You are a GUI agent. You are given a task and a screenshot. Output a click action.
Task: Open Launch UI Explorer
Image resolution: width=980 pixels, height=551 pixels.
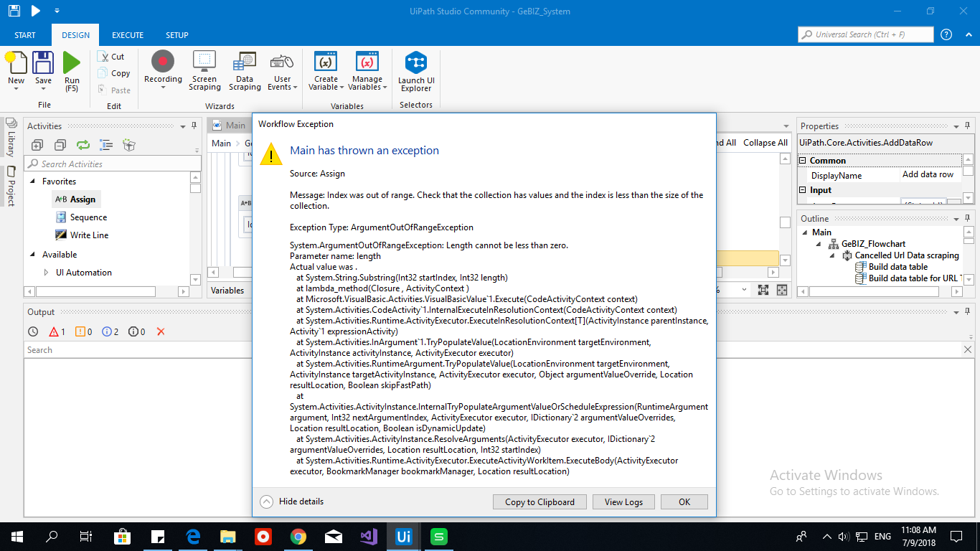coord(416,68)
